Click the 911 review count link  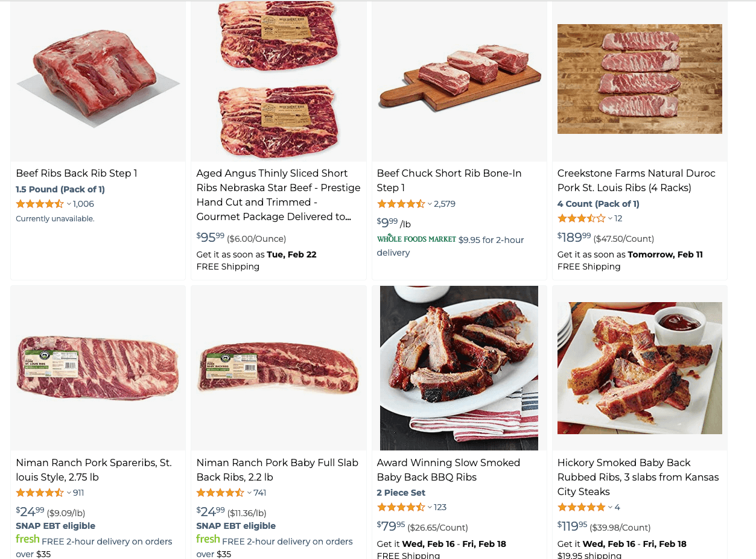tap(80, 493)
